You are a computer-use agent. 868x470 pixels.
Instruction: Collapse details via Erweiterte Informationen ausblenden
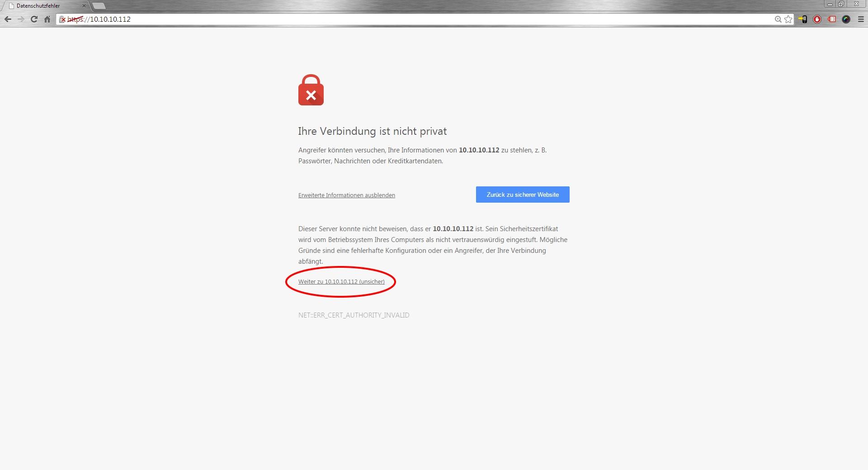pyautogui.click(x=347, y=195)
